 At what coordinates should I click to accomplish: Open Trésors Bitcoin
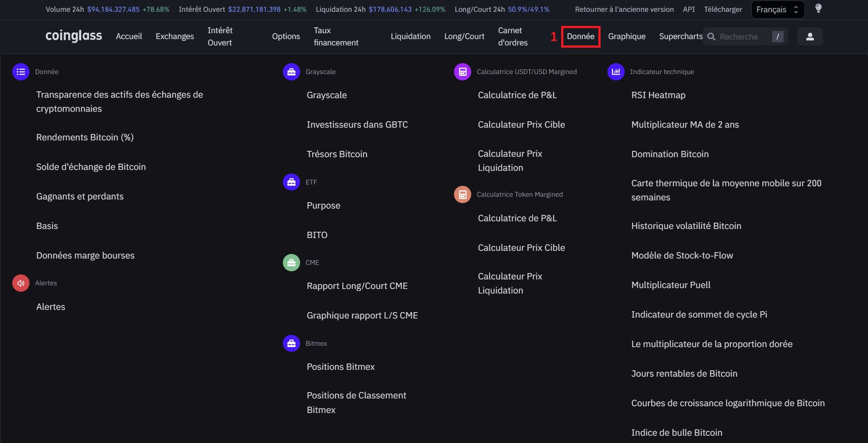(x=337, y=154)
